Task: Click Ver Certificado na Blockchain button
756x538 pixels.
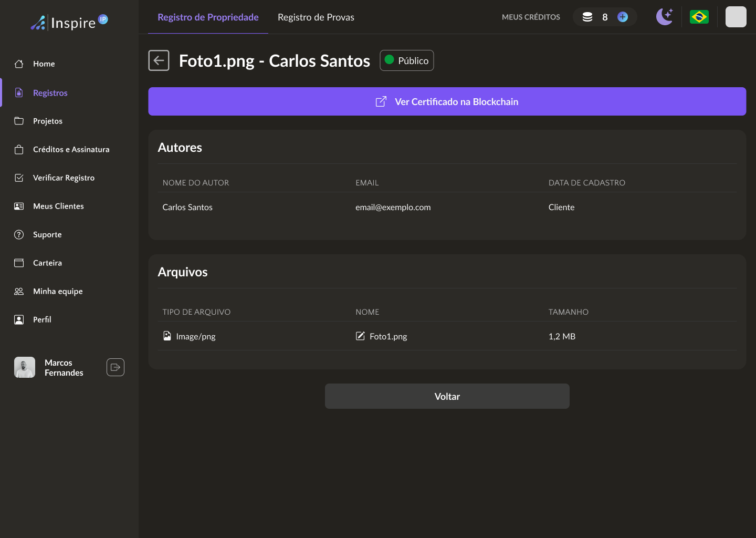Action: (447, 101)
